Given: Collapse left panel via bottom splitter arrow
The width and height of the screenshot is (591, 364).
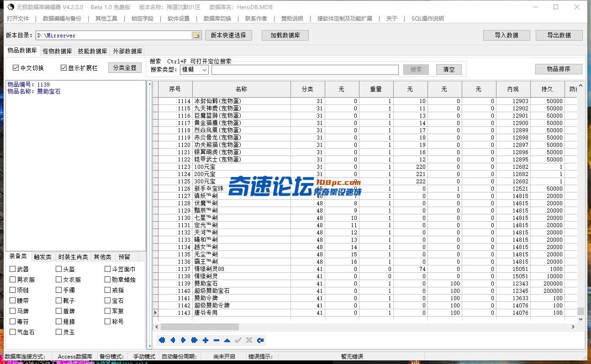Looking at the screenshot, I should coord(149,347).
